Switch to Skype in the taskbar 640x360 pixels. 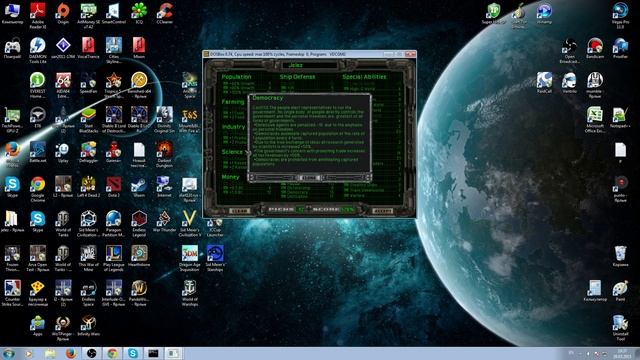[133, 353]
